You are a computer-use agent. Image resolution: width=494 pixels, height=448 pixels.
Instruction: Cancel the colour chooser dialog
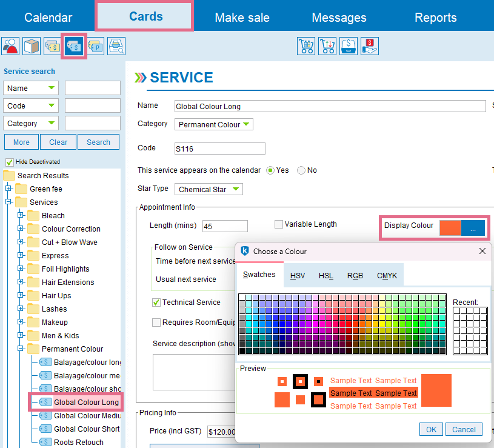[464, 429]
